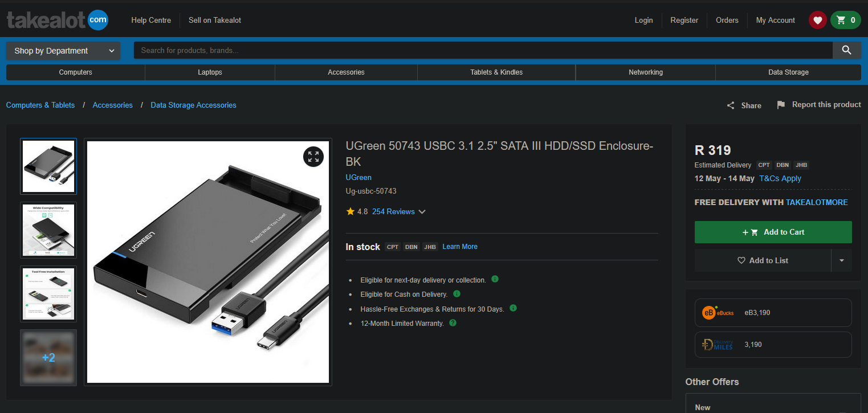Click info icon beside Cash on Delivery
Screen dimensions: 868x413
[457, 294]
